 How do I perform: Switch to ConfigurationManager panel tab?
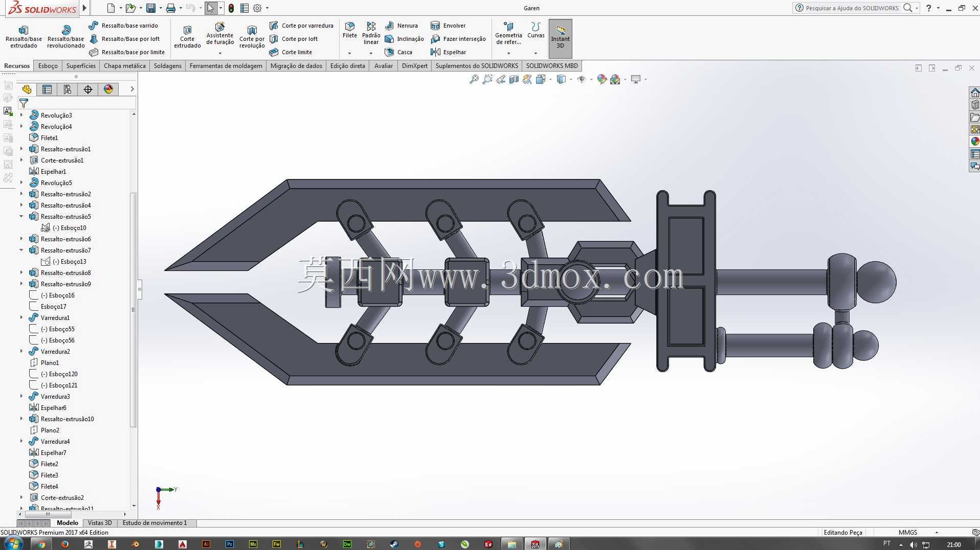pyautogui.click(x=68, y=89)
